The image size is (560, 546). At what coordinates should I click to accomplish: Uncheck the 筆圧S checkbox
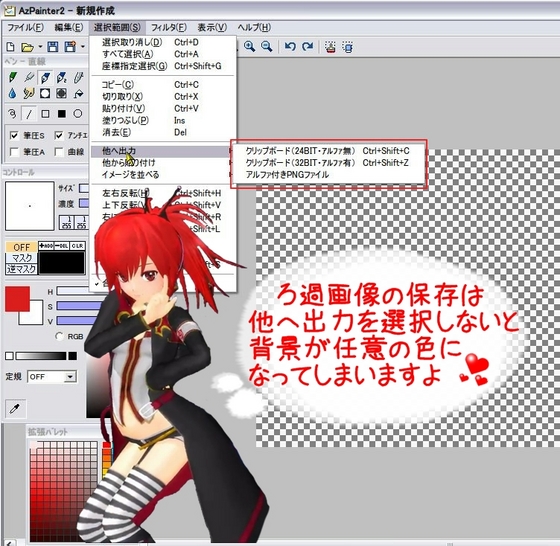tap(14, 135)
